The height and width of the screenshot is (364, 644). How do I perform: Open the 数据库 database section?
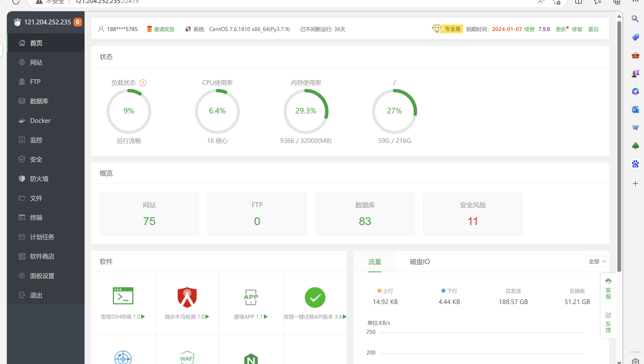click(x=46, y=101)
